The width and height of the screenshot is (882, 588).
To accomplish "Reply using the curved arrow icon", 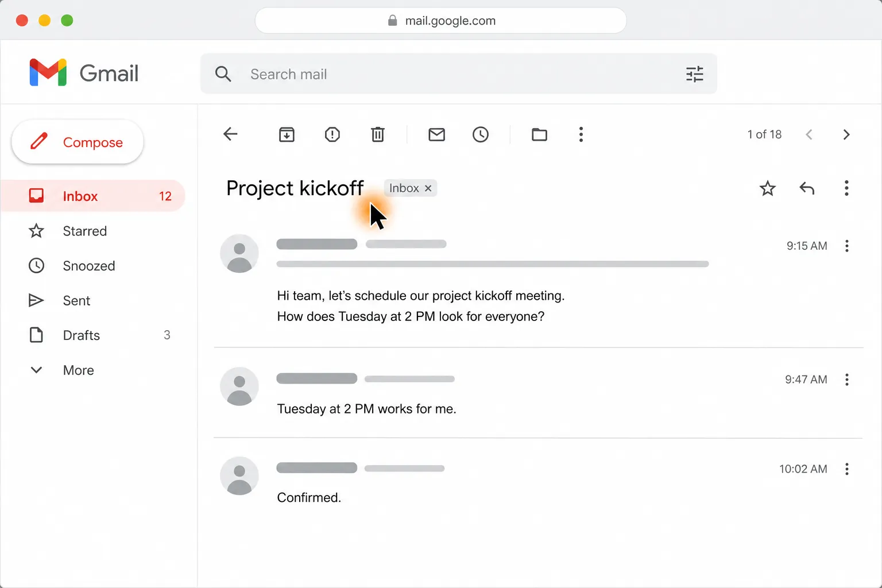I will [807, 188].
